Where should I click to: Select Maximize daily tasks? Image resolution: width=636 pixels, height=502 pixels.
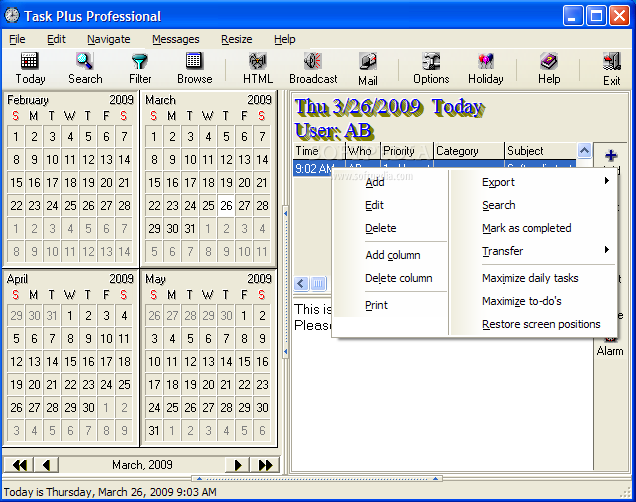pyautogui.click(x=533, y=278)
